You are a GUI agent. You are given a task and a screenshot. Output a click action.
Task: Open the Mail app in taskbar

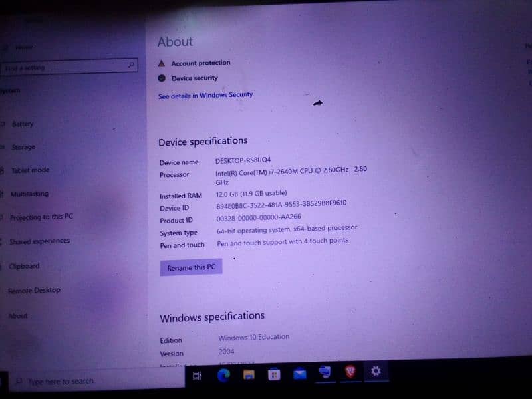(x=299, y=374)
